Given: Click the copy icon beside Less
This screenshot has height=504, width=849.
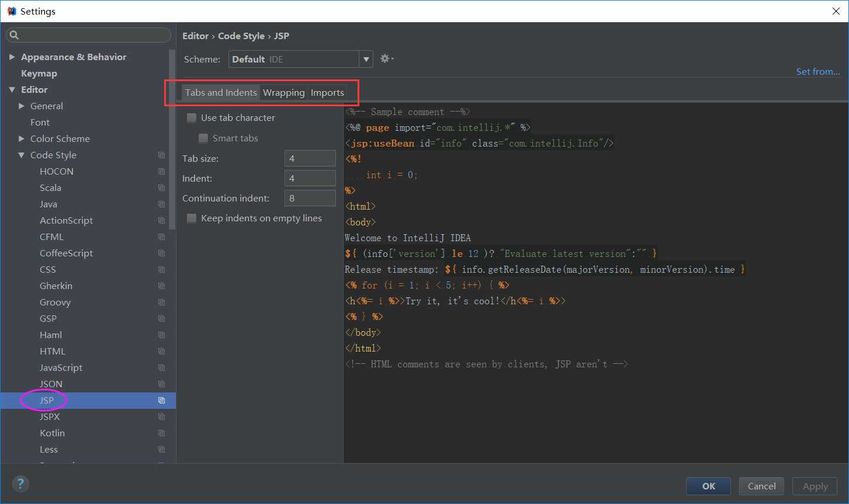Looking at the screenshot, I should [162, 450].
